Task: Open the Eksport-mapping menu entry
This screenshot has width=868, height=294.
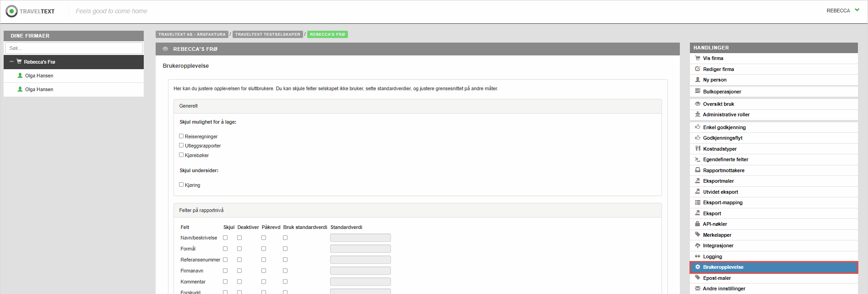Action: tap(722, 202)
